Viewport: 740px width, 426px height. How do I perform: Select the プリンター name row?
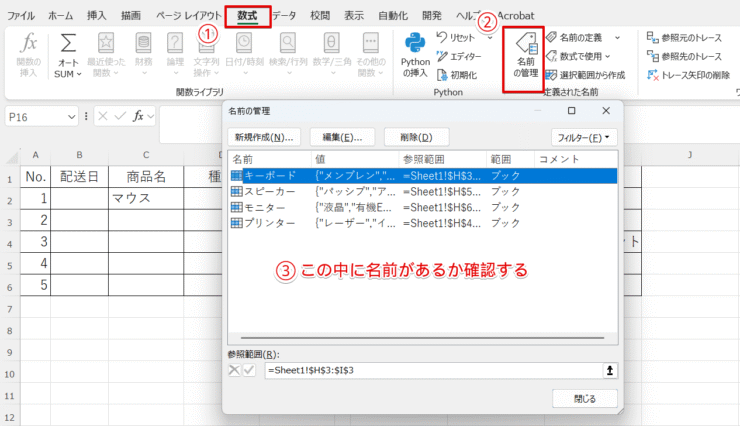[423, 223]
